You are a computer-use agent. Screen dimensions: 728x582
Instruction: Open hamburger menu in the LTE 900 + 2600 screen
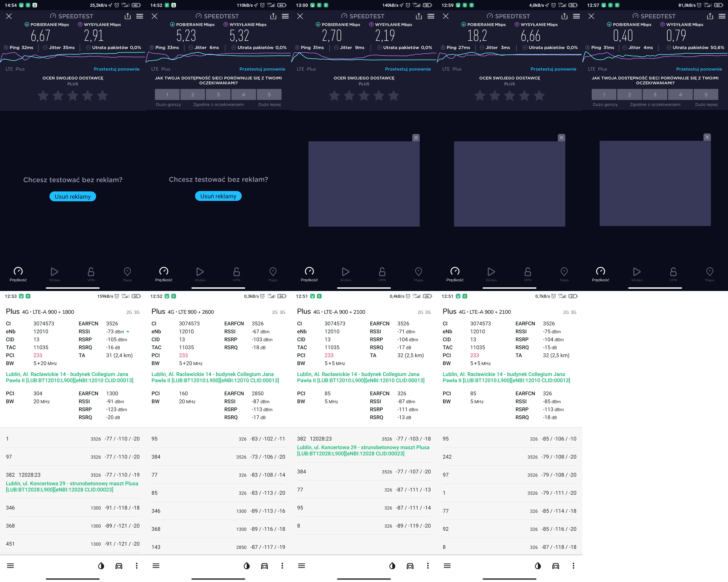pyautogui.click(x=156, y=566)
